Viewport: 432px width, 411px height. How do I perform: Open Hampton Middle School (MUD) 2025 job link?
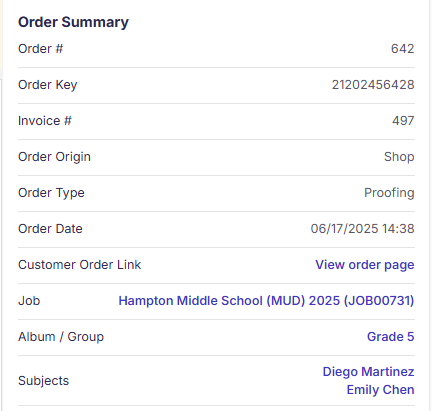pos(266,301)
